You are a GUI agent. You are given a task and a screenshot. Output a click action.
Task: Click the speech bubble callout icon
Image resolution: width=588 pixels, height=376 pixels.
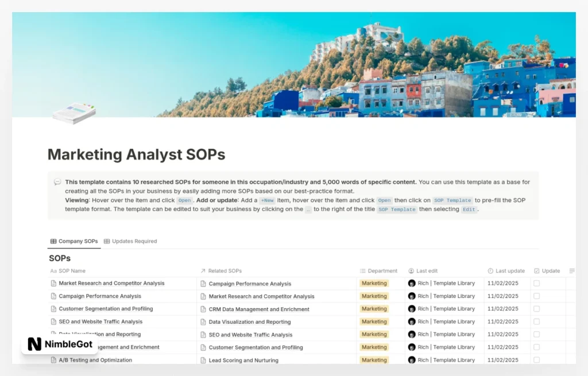57,182
